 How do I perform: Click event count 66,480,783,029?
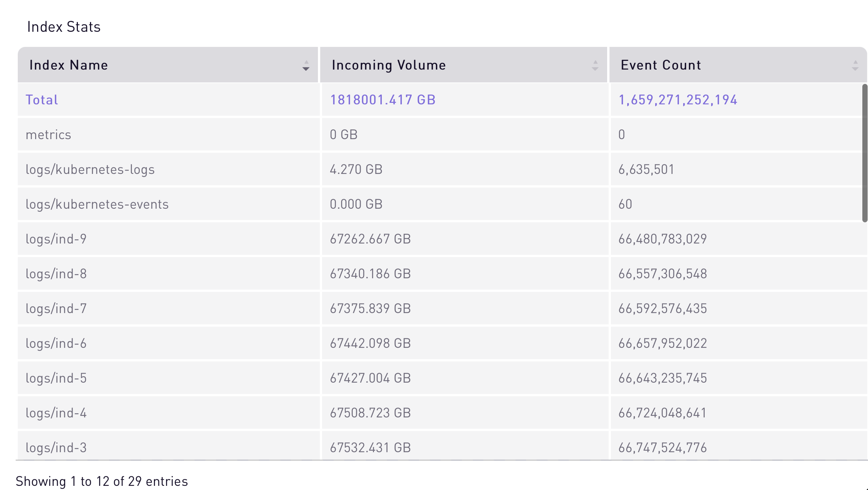(662, 239)
